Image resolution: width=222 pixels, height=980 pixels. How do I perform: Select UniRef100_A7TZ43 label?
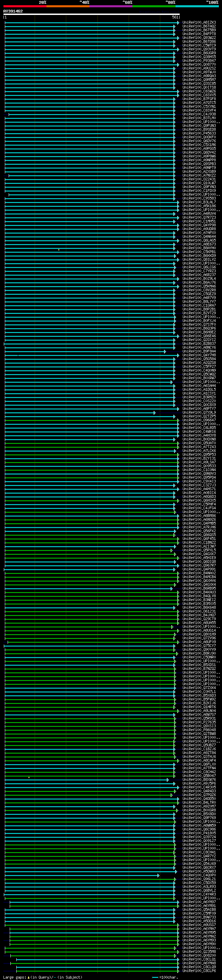199,447
